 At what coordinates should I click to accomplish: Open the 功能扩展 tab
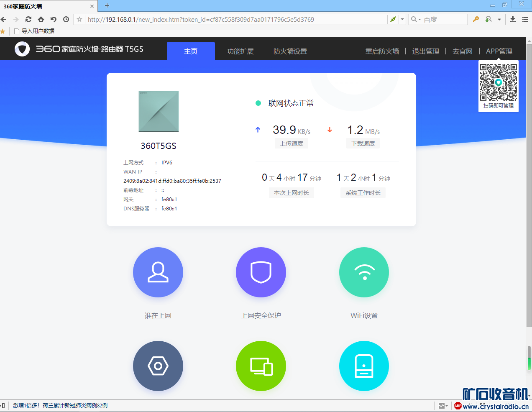point(240,51)
